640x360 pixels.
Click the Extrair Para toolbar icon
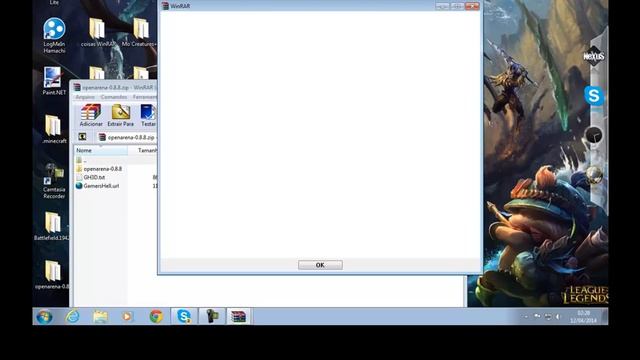[120, 115]
